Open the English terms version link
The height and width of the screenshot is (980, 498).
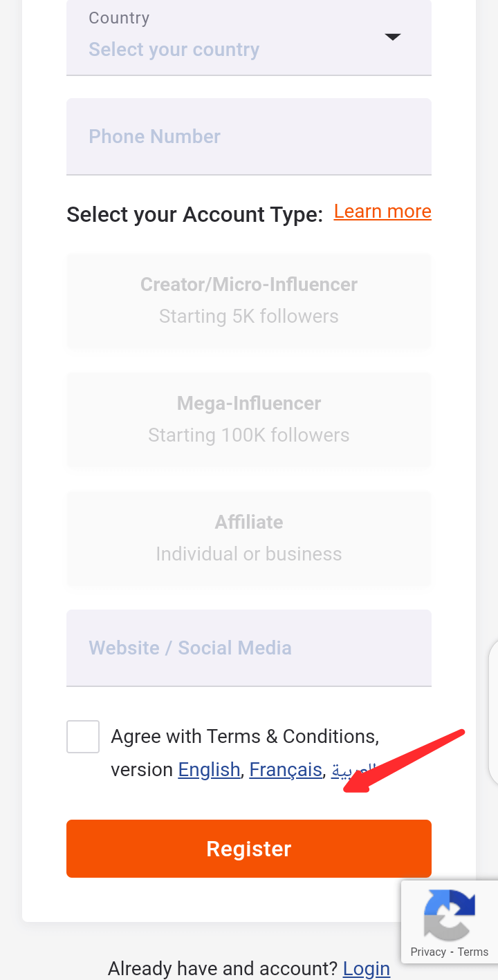(209, 770)
